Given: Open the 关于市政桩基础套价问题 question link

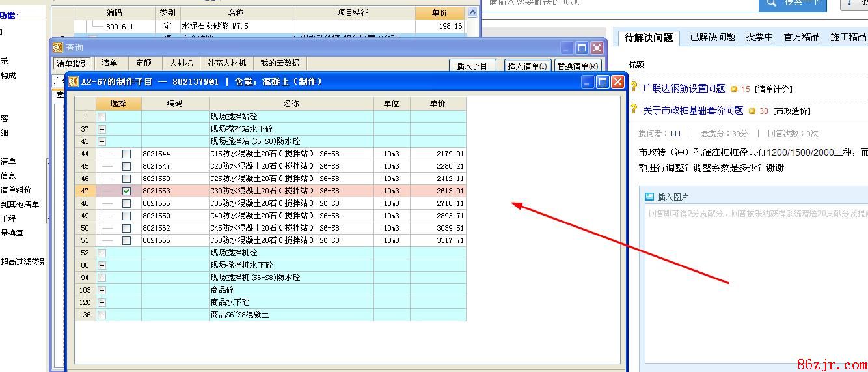Looking at the screenshot, I should 693,111.
